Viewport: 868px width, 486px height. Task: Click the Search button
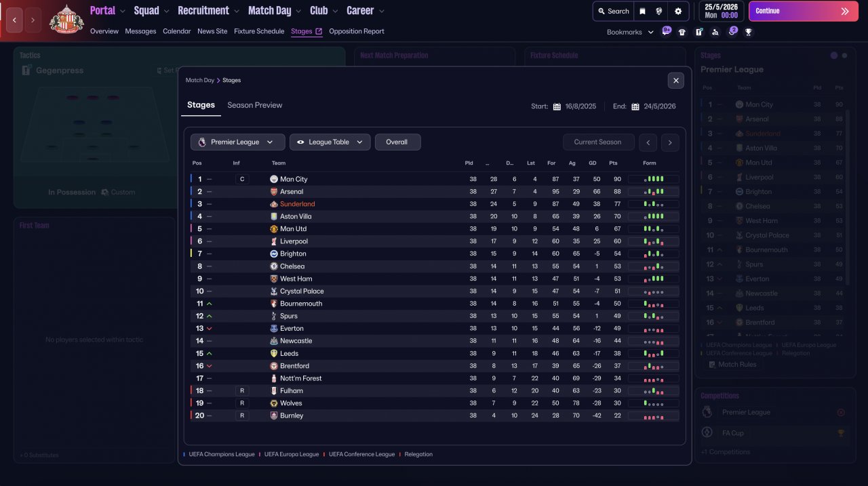(613, 11)
